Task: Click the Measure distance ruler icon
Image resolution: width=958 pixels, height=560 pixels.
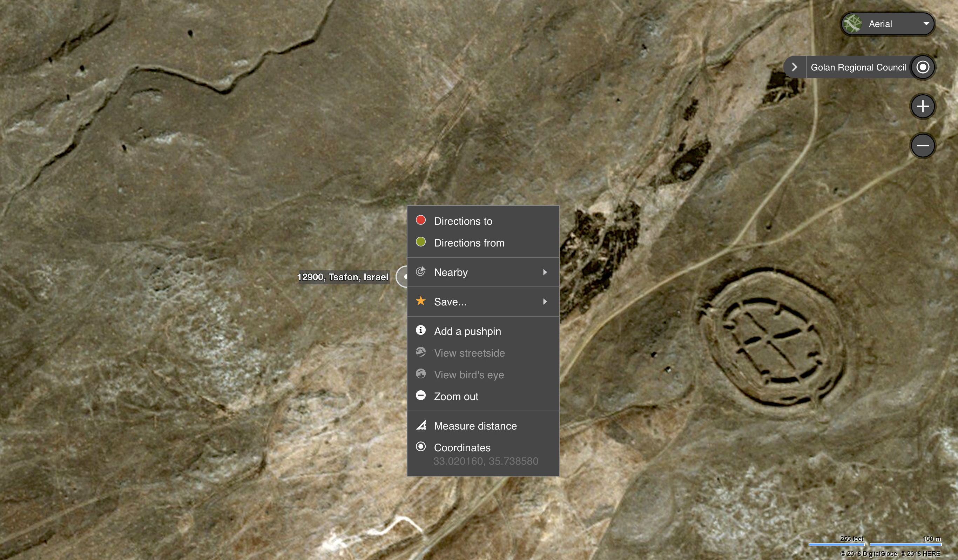Action: point(420,425)
